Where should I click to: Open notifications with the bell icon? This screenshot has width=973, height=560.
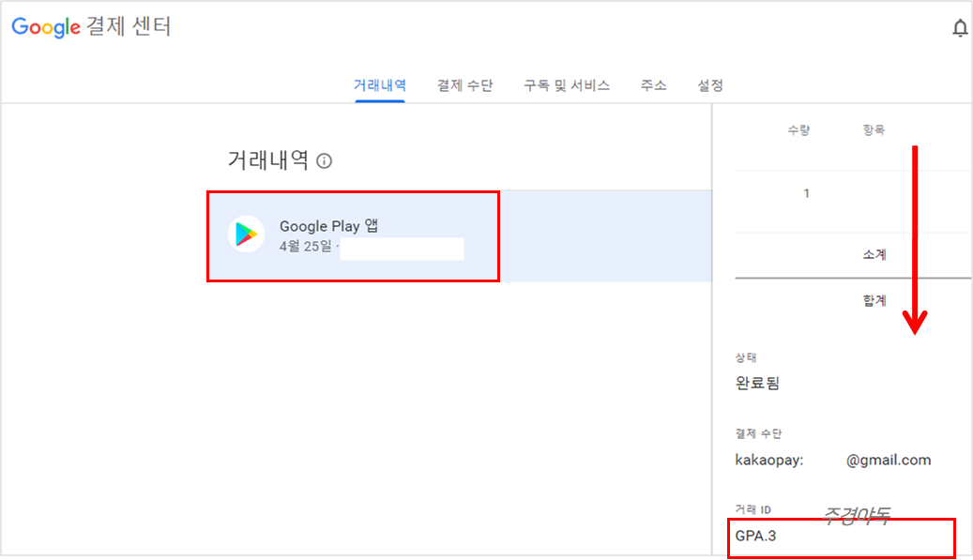pos(960,28)
